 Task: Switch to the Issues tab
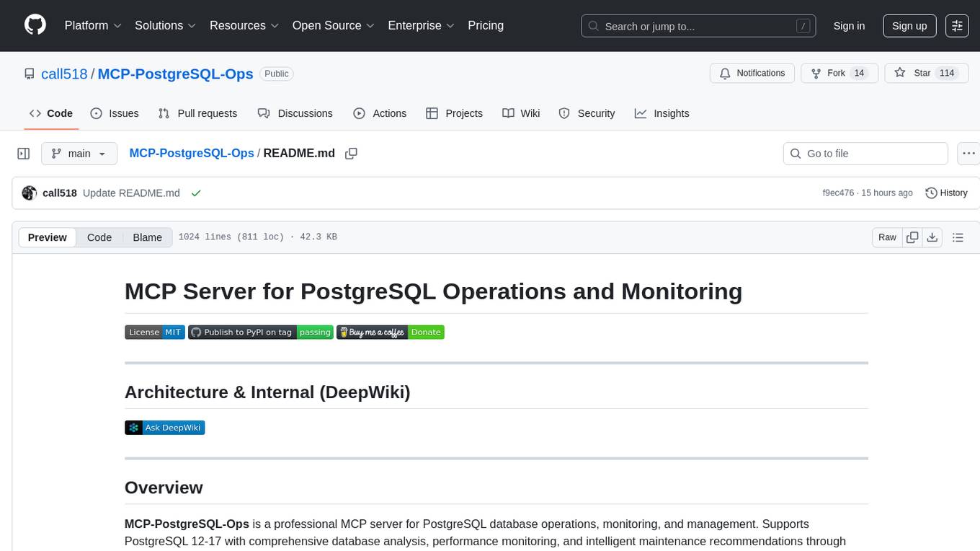[x=115, y=113]
